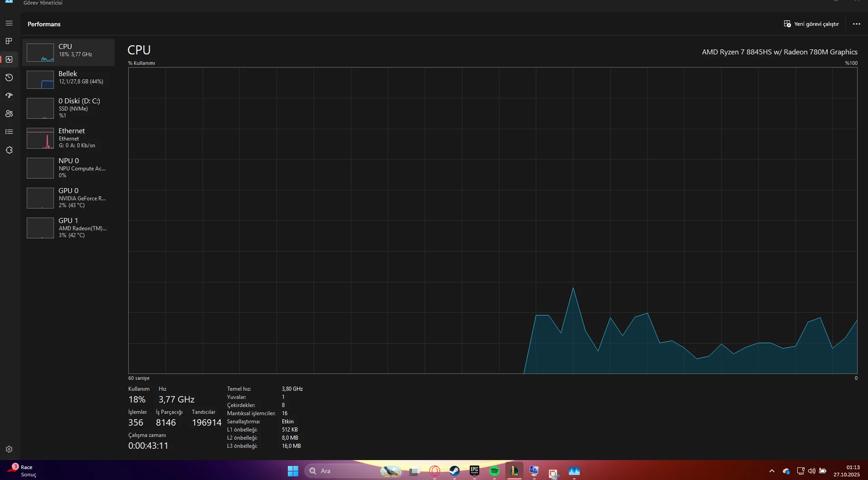The height and width of the screenshot is (480, 868).
Task: Select Bellek (memory) in performance list
Action: pos(68,80)
